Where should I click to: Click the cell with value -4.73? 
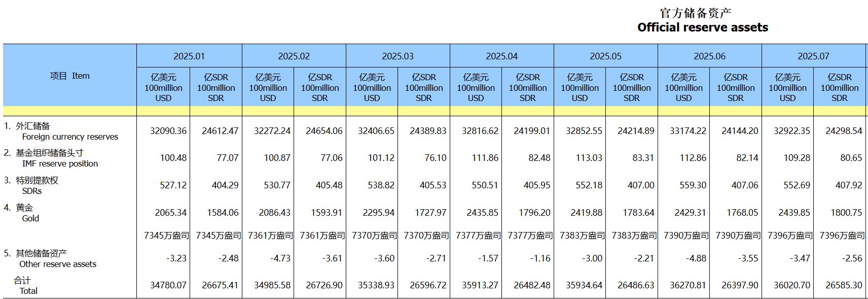click(x=280, y=258)
